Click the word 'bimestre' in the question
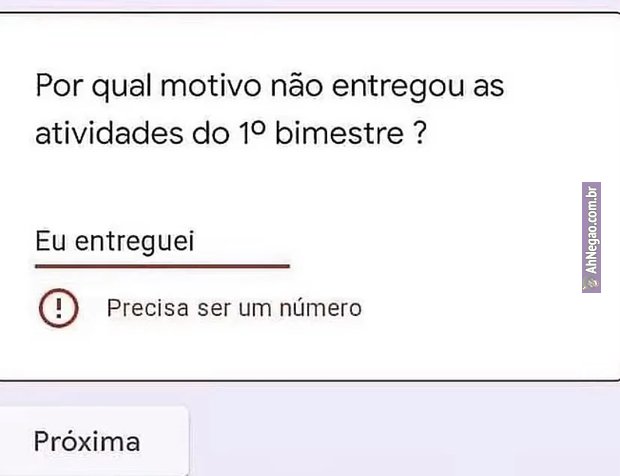620x476 pixels. (x=339, y=133)
